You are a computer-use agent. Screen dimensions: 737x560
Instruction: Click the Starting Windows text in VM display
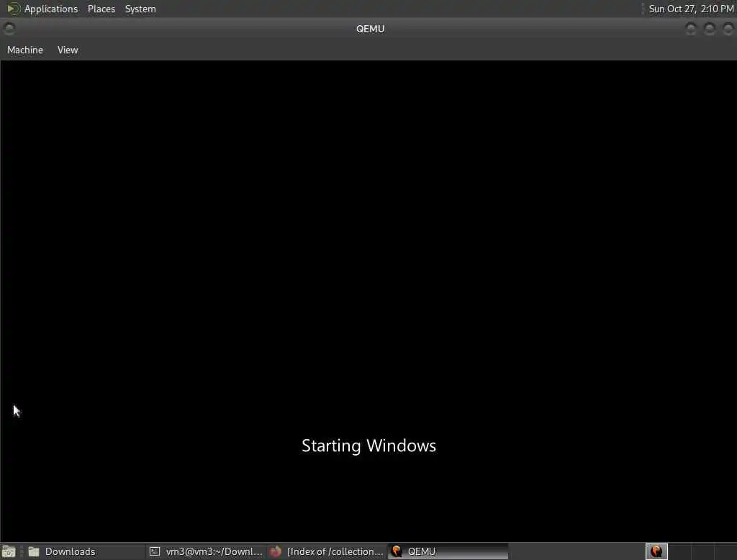(369, 446)
